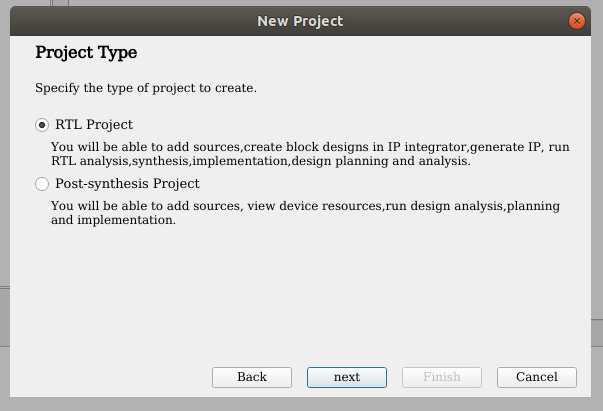Close the dialog with the orange X

pyautogui.click(x=577, y=21)
